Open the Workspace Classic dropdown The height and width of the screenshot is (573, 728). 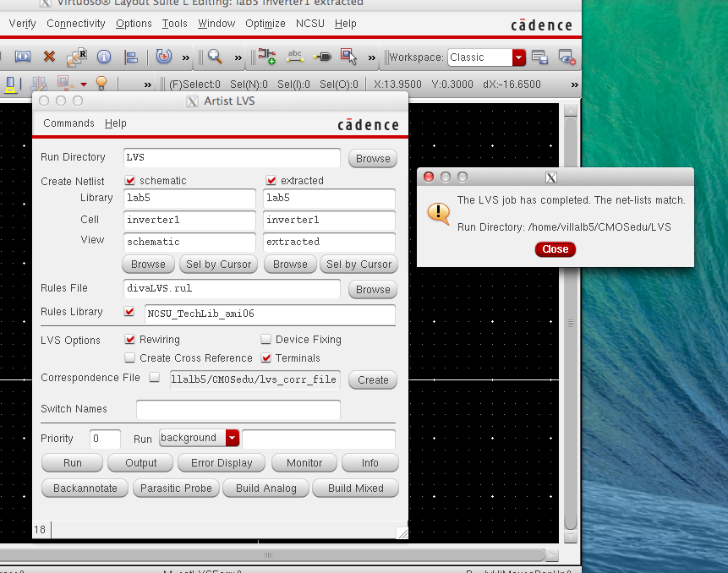(518, 57)
